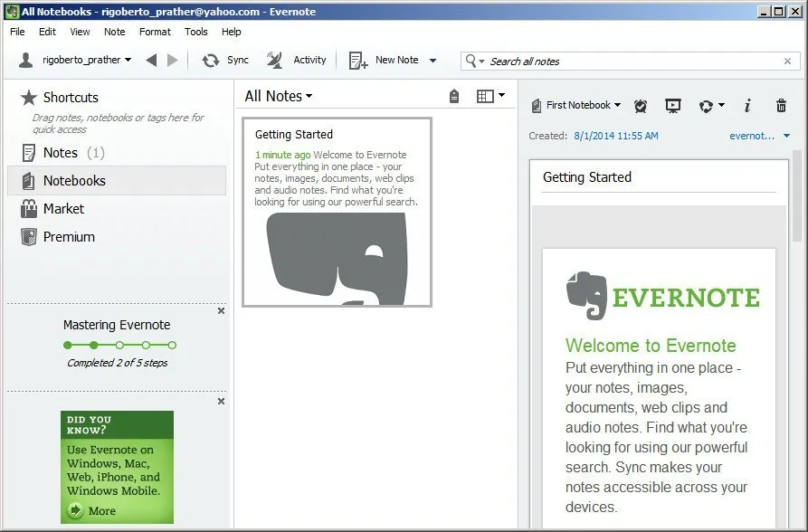The height and width of the screenshot is (532, 808).
Task: Open the Format menu
Action: pos(155,32)
